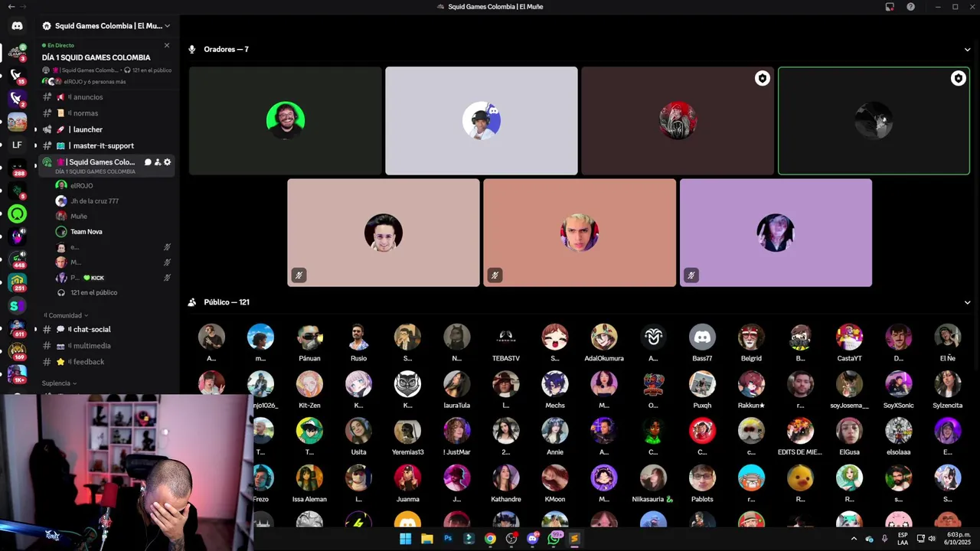Screen dimensions: 980x551
Task: Show hidden icons in system tray
Action: 854,539
